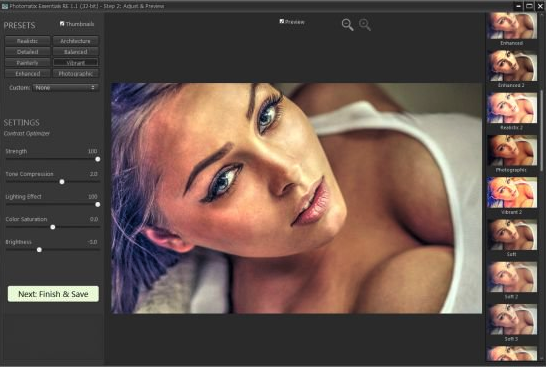Image resolution: width=546 pixels, height=367 pixels.
Task: Click the main preview image
Action: 296,198
